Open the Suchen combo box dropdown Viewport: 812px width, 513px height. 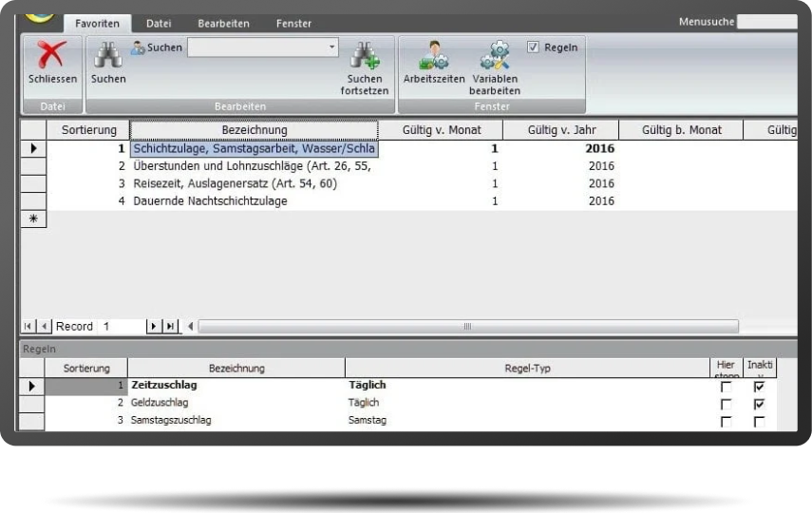[x=332, y=47]
